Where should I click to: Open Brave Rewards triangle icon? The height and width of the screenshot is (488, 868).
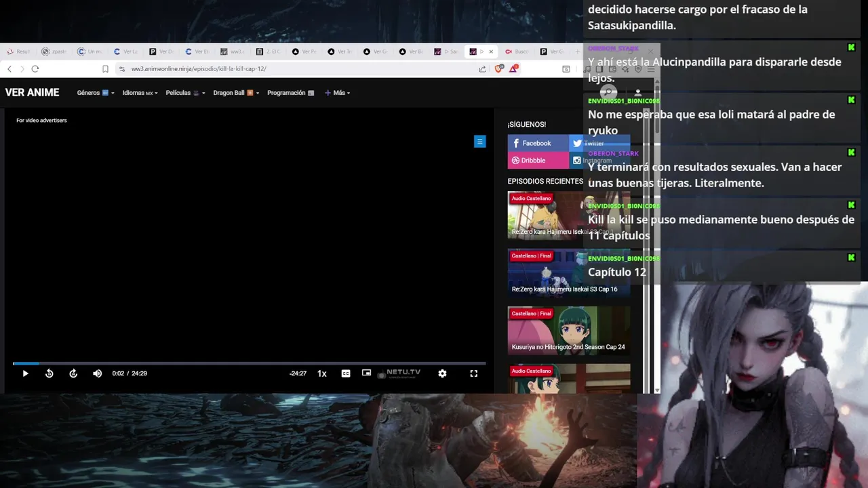514,68
